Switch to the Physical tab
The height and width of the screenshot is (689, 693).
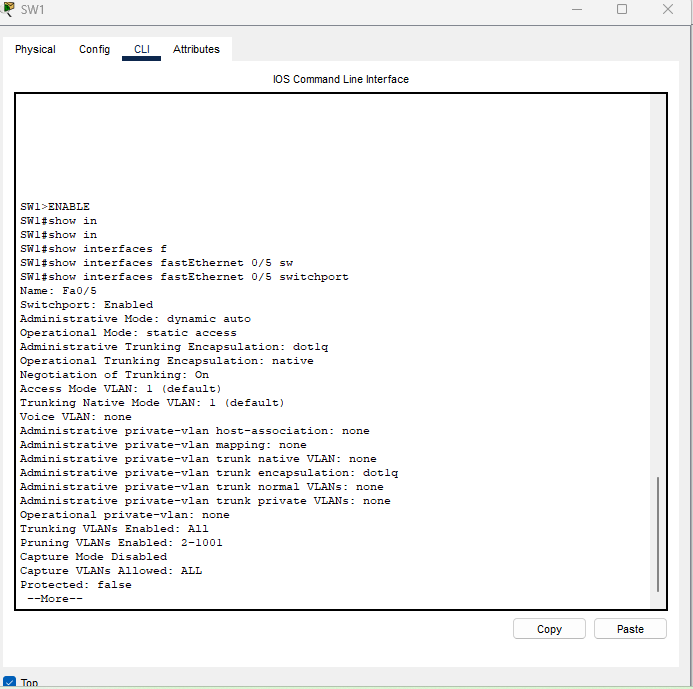(35, 49)
